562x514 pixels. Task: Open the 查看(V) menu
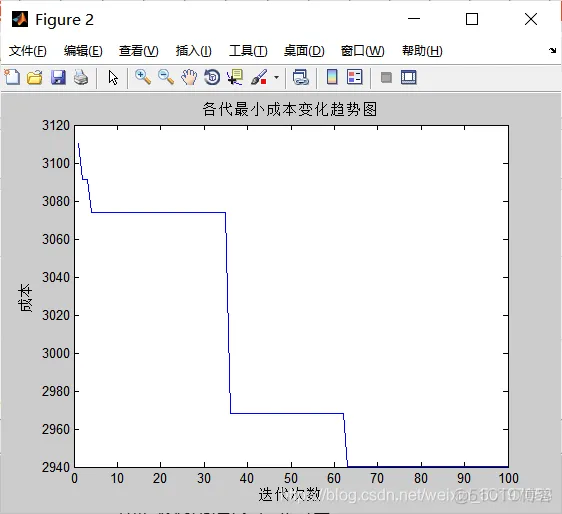139,51
